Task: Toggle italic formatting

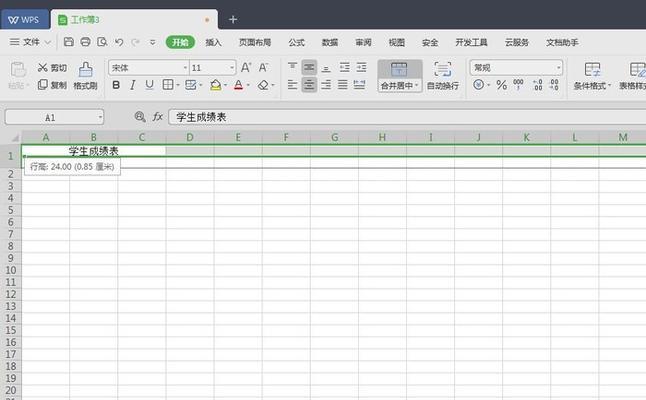Action: 132,85
